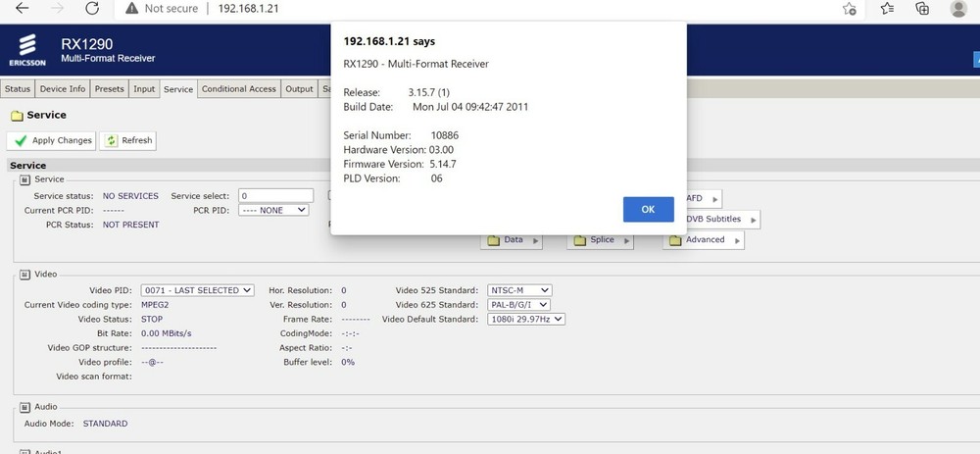Open the Advanced folder button
The image size is (980, 454).
(x=703, y=240)
